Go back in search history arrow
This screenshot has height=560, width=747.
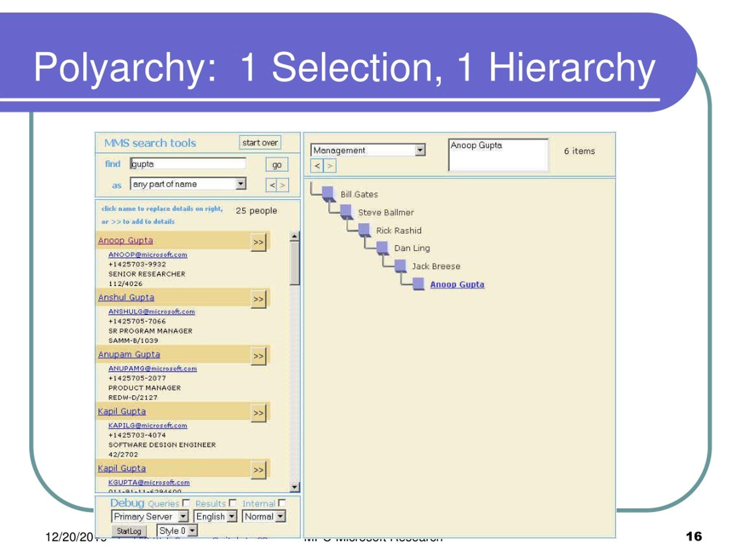(272, 185)
